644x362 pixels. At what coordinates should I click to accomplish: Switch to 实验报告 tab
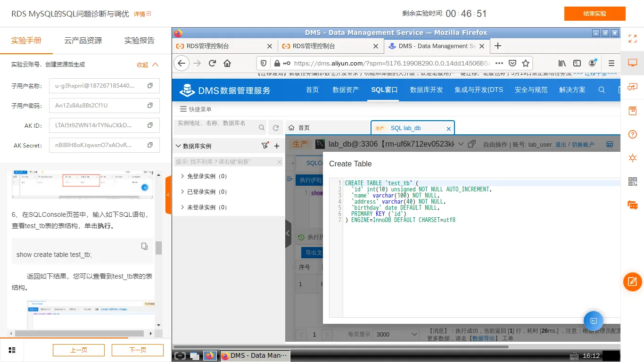pos(140,41)
